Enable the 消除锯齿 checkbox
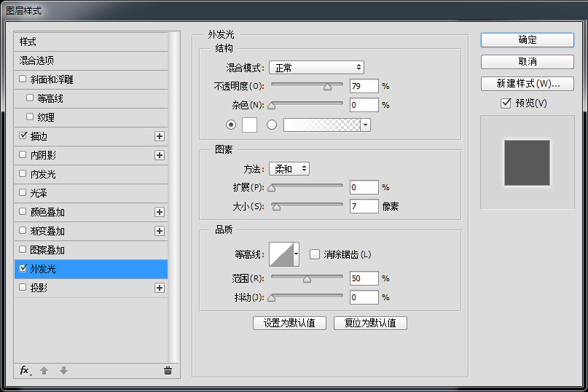 315,254
